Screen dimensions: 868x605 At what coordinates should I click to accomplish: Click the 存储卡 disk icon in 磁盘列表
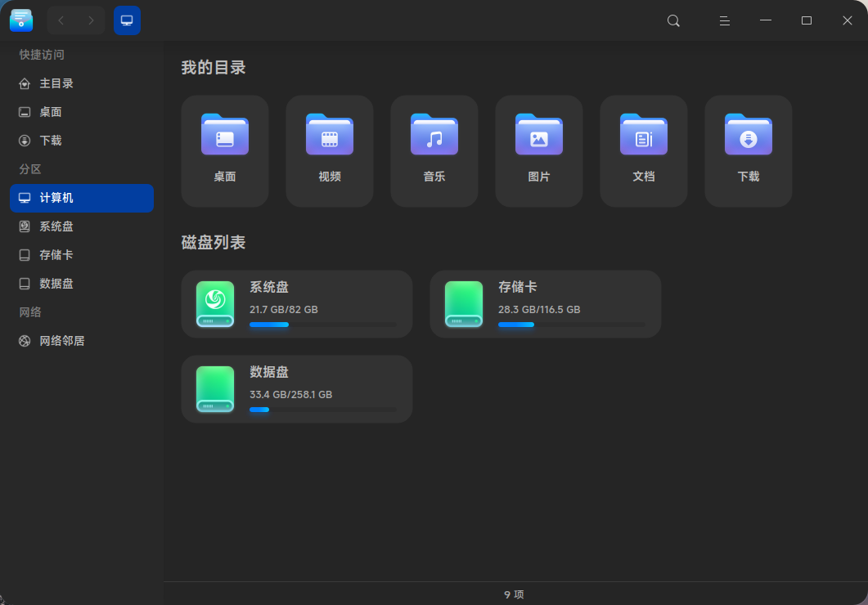point(463,304)
